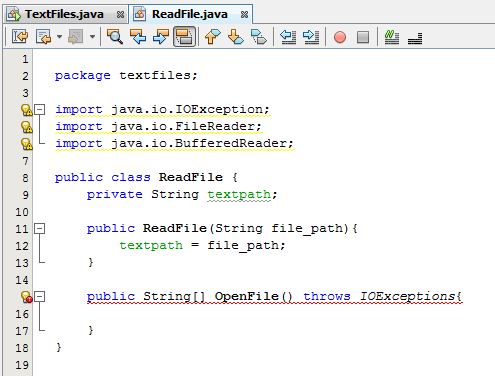
Task: Click 'private' keyword on line 9
Action: point(115,195)
